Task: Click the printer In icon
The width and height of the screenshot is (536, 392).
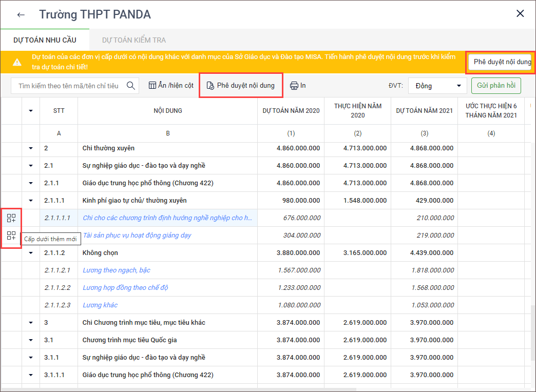Action: 294,86
